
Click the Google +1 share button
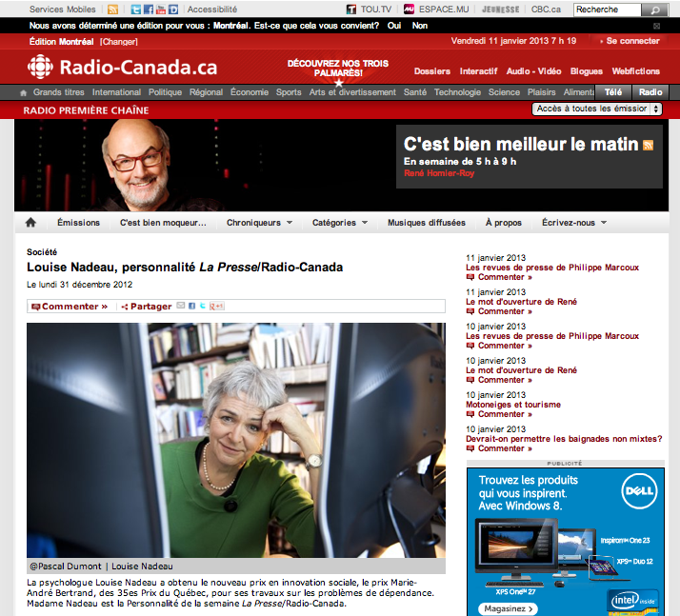pos(216,306)
